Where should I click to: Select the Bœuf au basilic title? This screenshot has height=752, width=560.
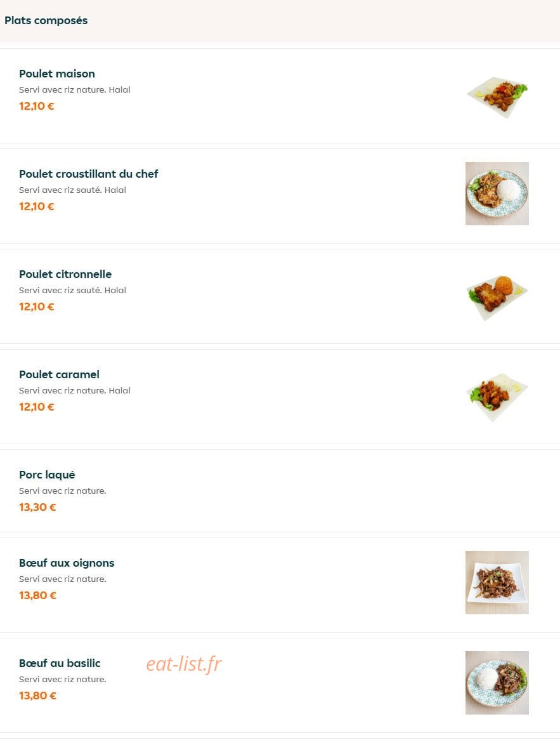[x=60, y=663]
